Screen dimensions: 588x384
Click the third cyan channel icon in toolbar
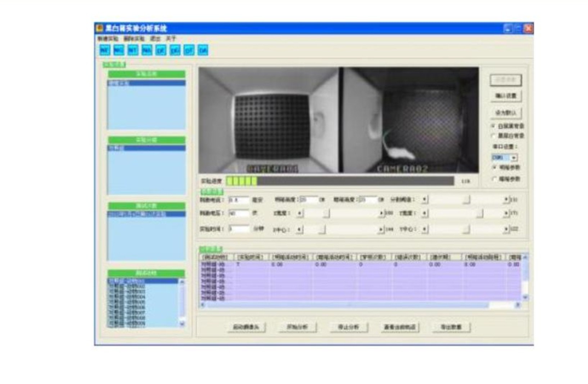(133, 50)
